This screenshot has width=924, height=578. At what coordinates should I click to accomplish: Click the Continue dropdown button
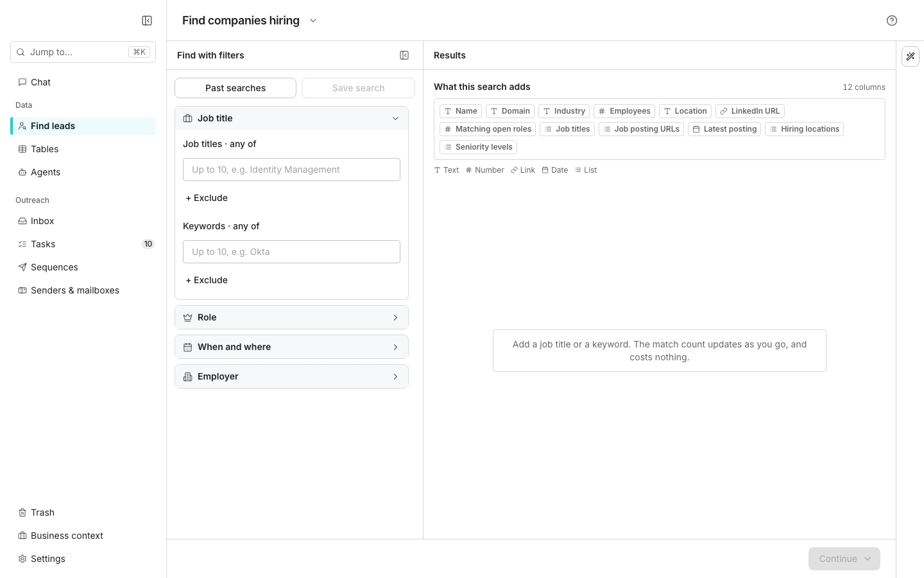click(x=844, y=559)
